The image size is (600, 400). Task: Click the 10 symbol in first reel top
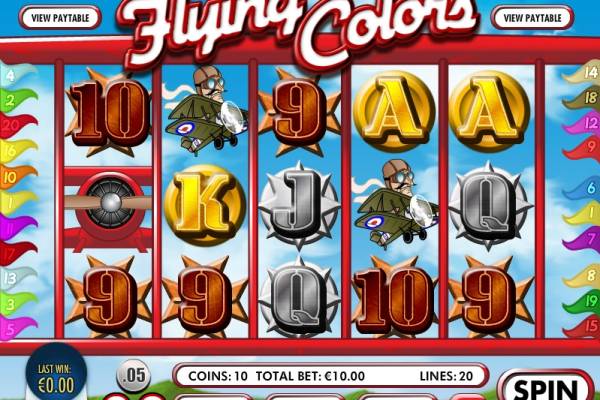109,112
